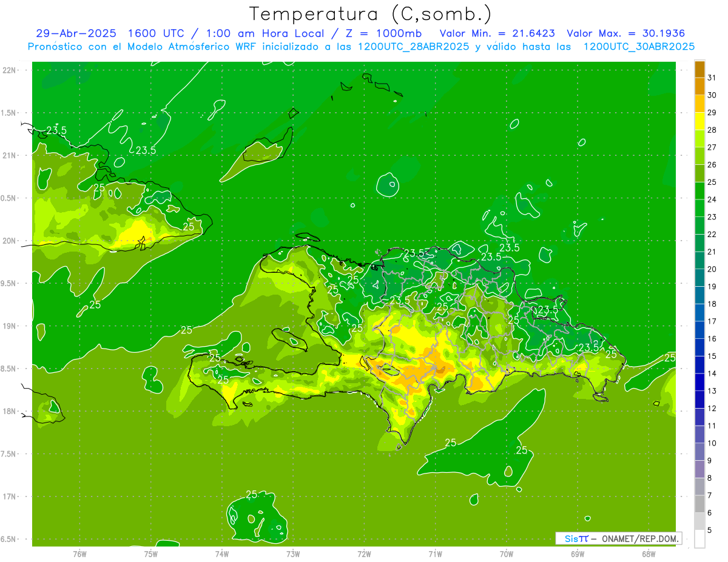The image size is (728, 562).
Task: Click the 'Sisπ' logo text
Action: click(x=577, y=538)
